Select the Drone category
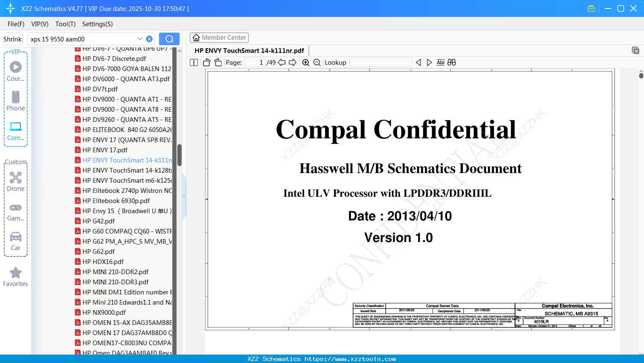Screen dimensions: 644x363 click(x=16, y=181)
